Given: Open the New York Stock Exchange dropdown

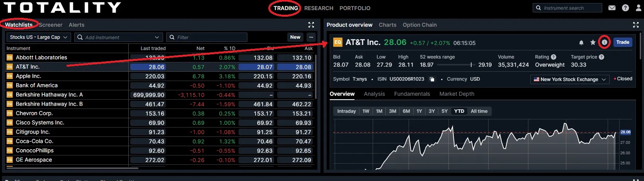Looking at the screenshot, I should [x=570, y=79].
